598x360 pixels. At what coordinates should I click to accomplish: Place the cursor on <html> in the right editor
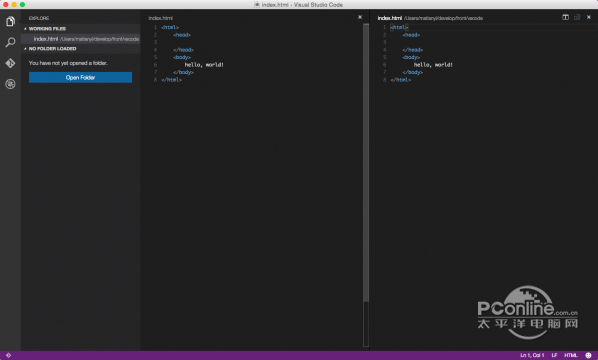[x=399, y=27]
